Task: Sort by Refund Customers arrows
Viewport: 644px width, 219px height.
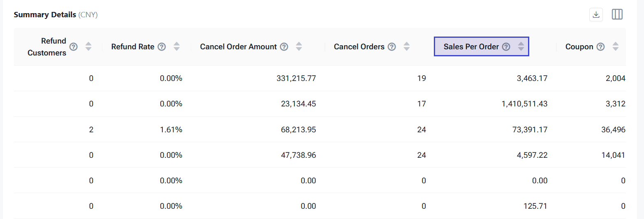Action: tap(88, 47)
